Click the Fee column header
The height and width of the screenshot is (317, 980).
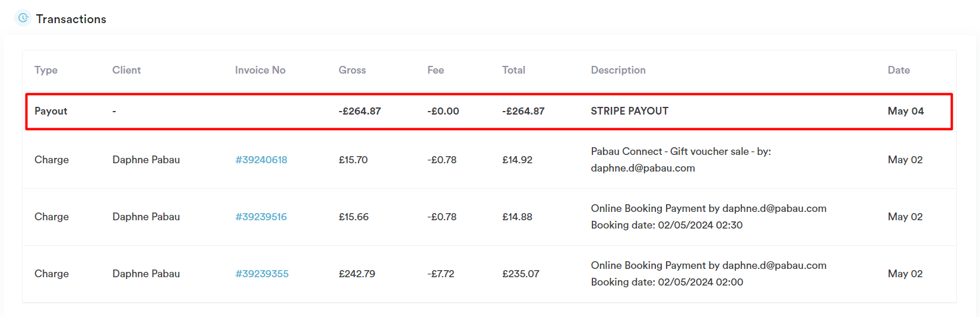click(x=436, y=70)
